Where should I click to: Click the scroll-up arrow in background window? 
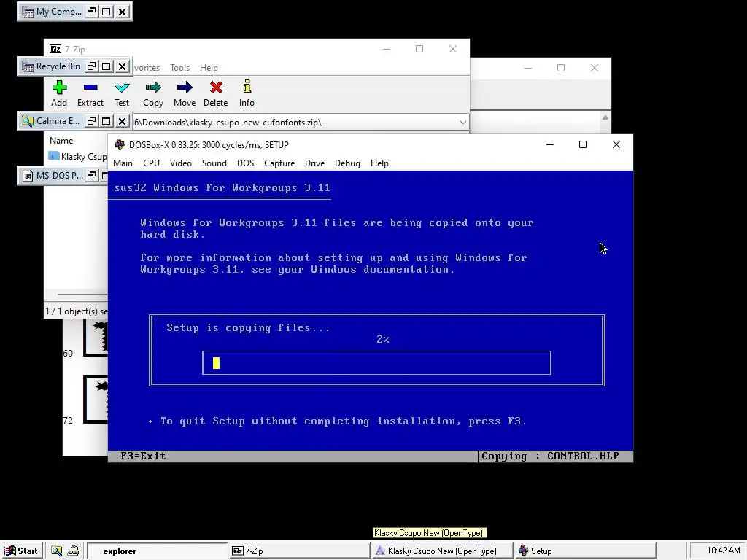point(605,117)
